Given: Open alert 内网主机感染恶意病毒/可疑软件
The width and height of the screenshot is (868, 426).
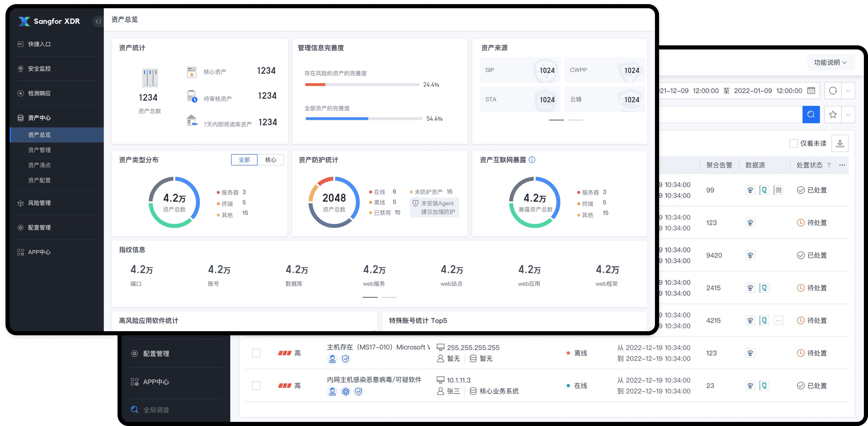Looking at the screenshot, I should pos(374,380).
